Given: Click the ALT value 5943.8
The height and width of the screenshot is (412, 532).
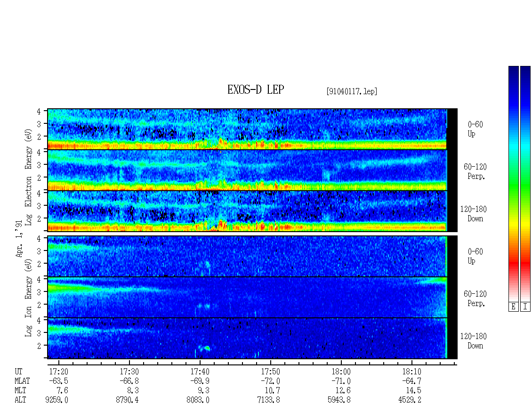Looking at the screenshot, I should click(339, 400).
